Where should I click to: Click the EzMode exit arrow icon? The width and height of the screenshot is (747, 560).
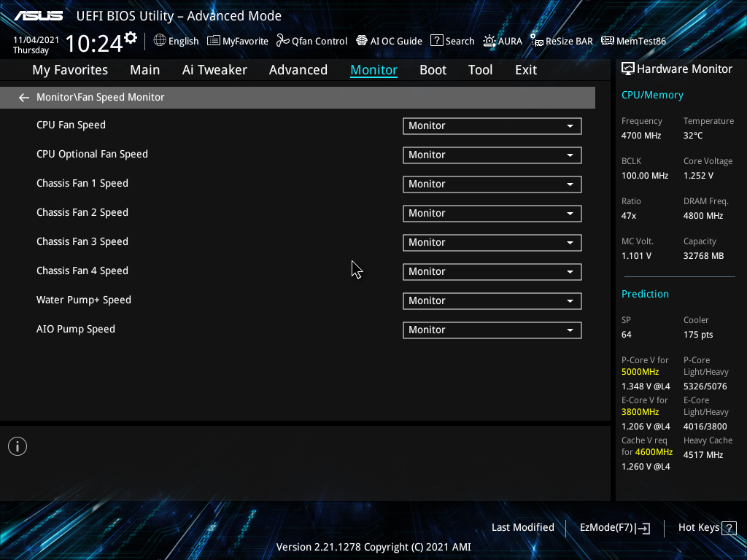(643, 528)
